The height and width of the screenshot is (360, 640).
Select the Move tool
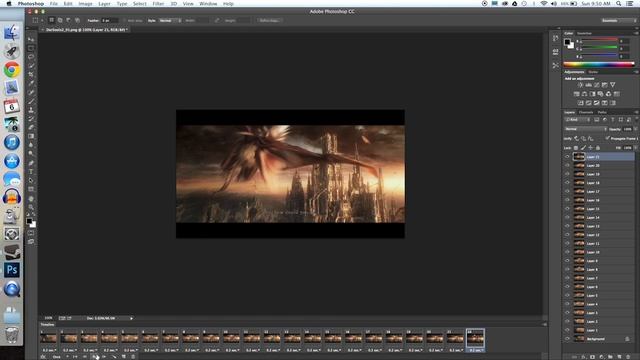(x=31, y=40)
